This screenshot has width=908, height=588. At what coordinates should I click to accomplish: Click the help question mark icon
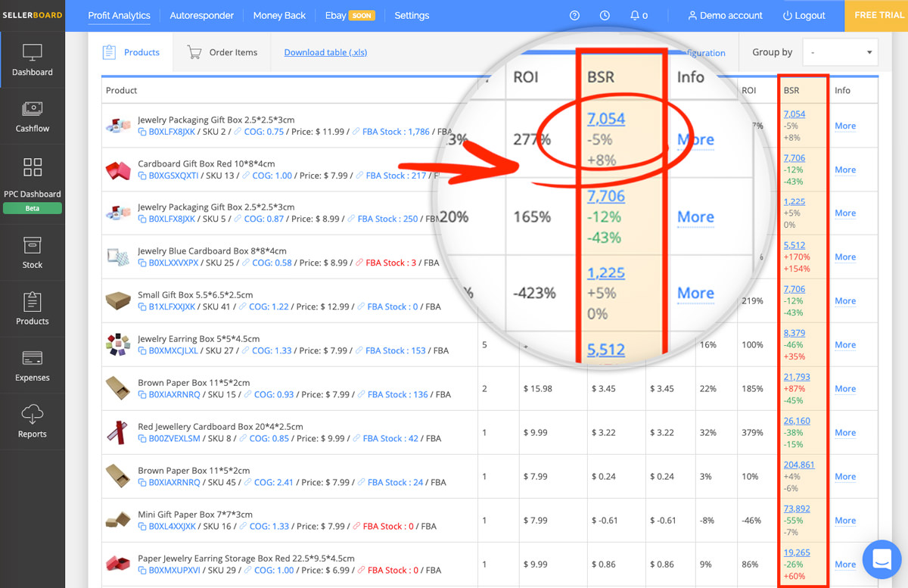(574, 15)
